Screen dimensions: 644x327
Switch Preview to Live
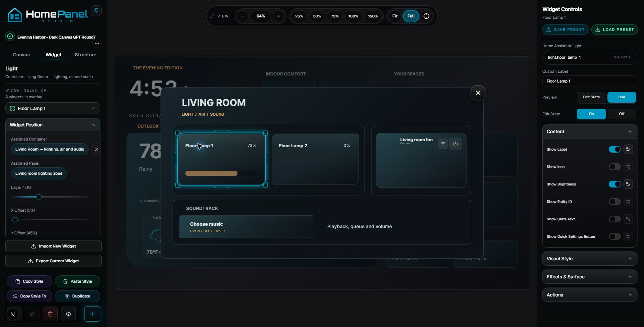point(622,97)
